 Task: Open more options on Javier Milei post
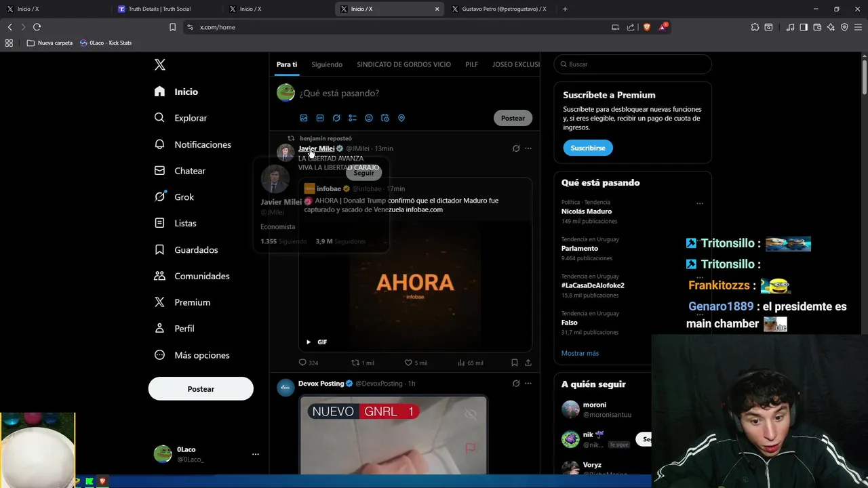(x=528, y=148)
